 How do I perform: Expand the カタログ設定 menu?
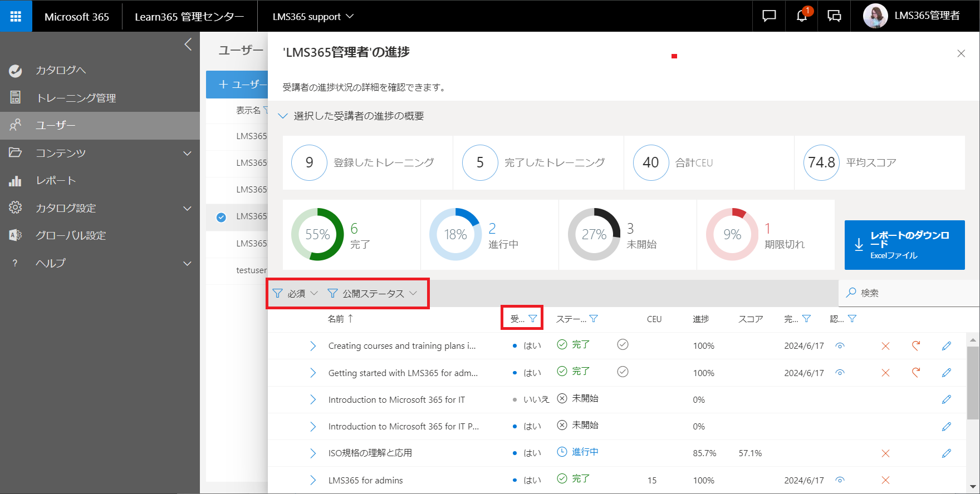pos(188,208)
